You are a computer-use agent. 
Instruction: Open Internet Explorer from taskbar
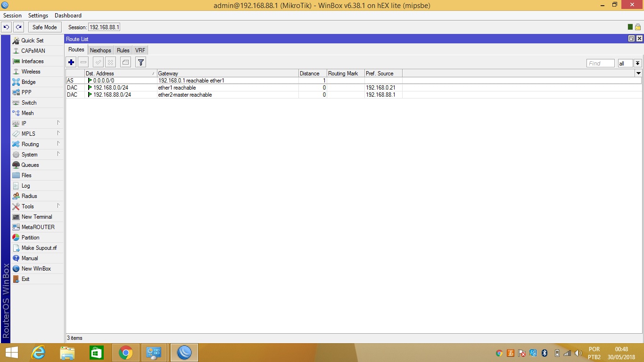38,353
